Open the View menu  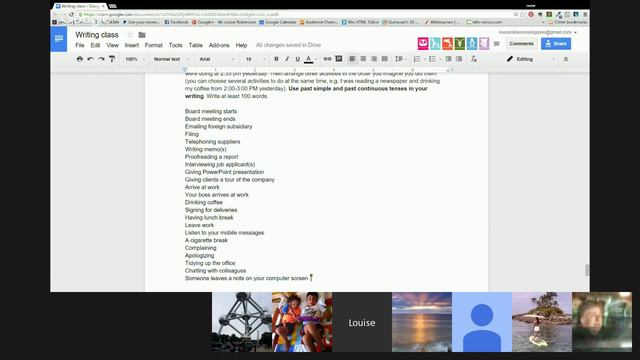pyautogui.click(x=112, y=45)
